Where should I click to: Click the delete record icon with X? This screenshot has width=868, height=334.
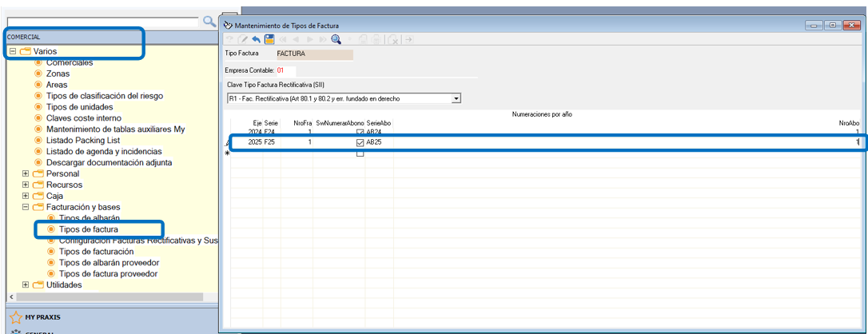tap(393, 40)
